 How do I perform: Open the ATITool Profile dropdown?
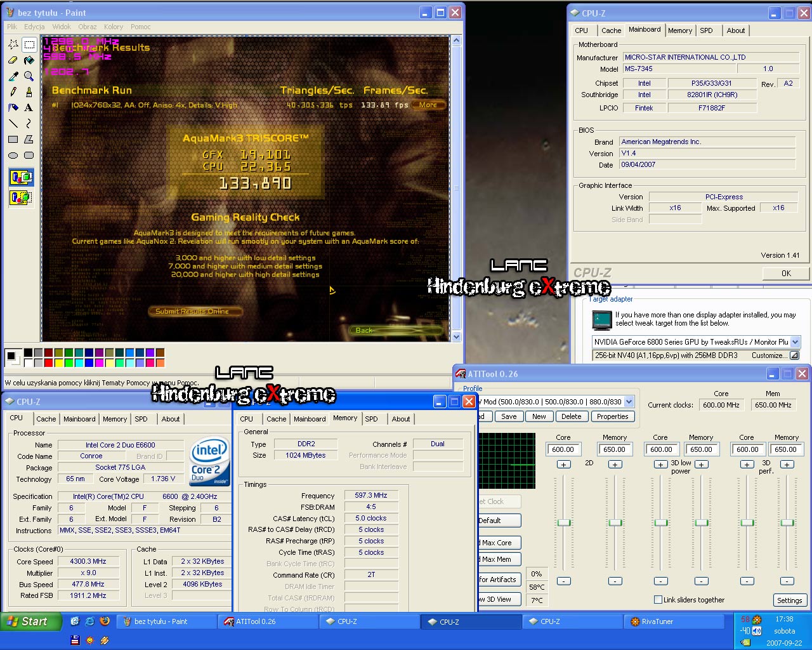(x=629, y=402)
